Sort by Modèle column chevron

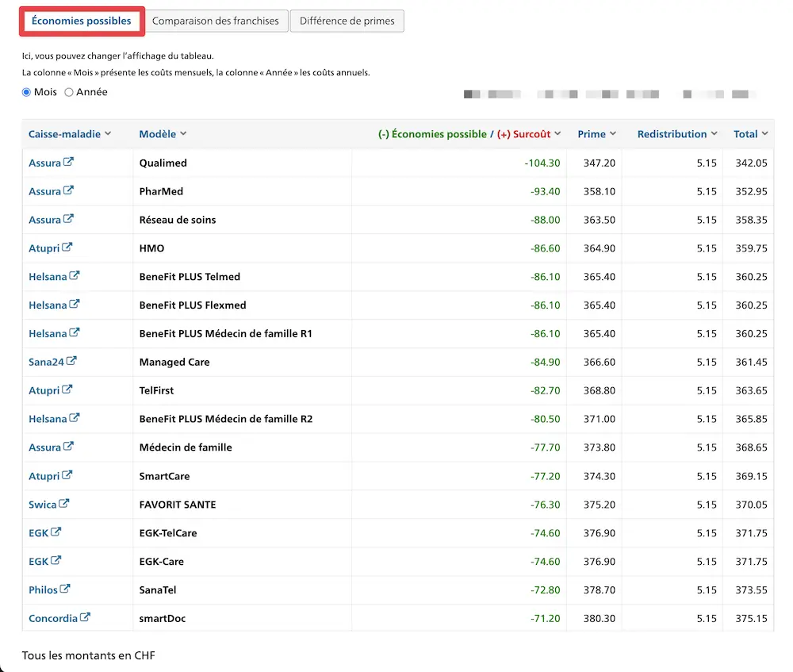point(183,133)
